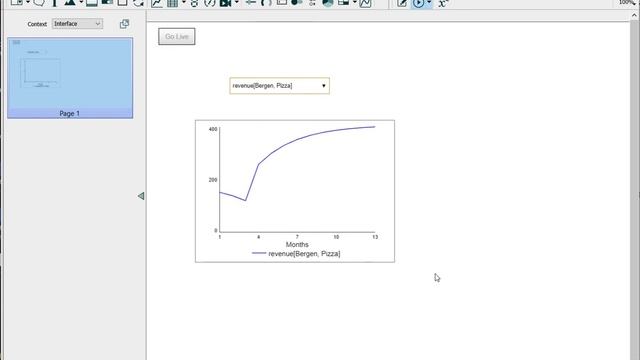Select the curly-braces toolbar icon
640x360 pixels.
coord(266,3)
